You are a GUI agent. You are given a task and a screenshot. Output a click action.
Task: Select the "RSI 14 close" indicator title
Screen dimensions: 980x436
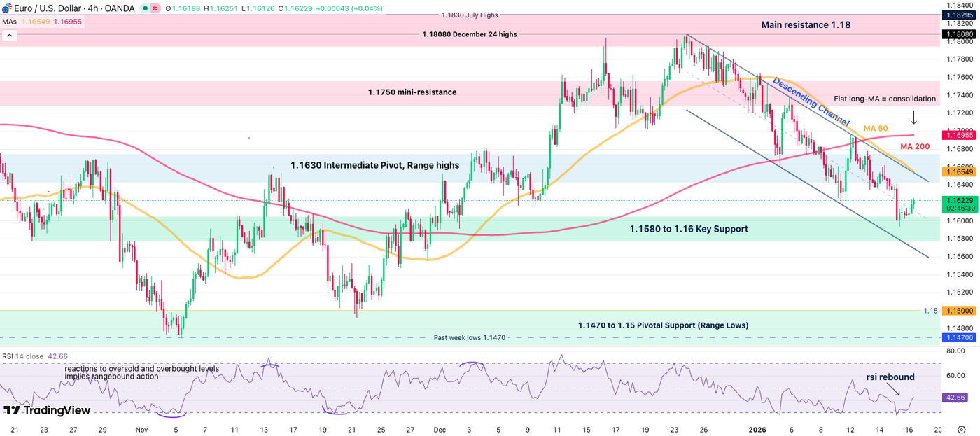point(22,356)
